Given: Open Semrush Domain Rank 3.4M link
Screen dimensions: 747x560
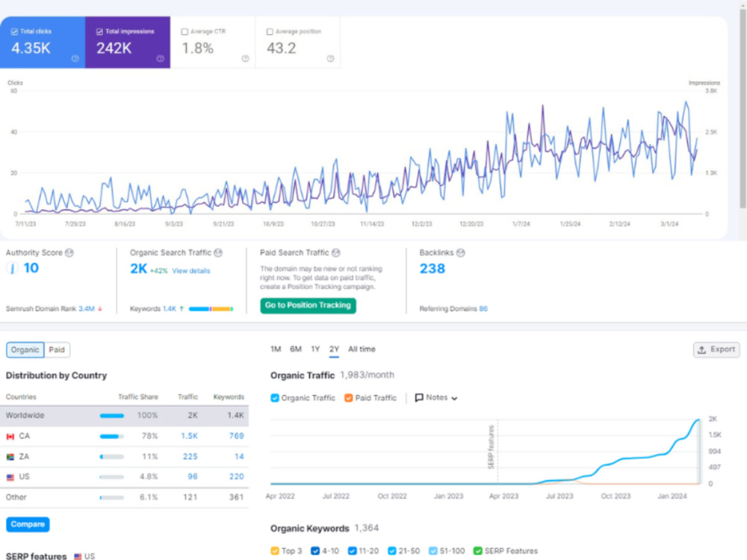Looking at the screenshot, I should (x=86, y=309).
